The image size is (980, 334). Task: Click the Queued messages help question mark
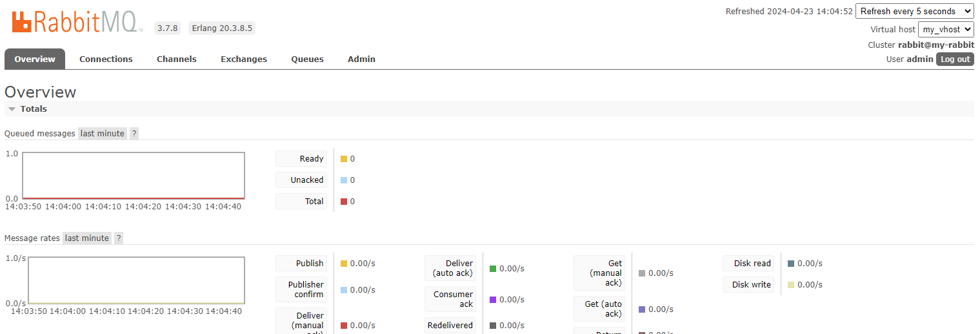click(x=134, y=134)
